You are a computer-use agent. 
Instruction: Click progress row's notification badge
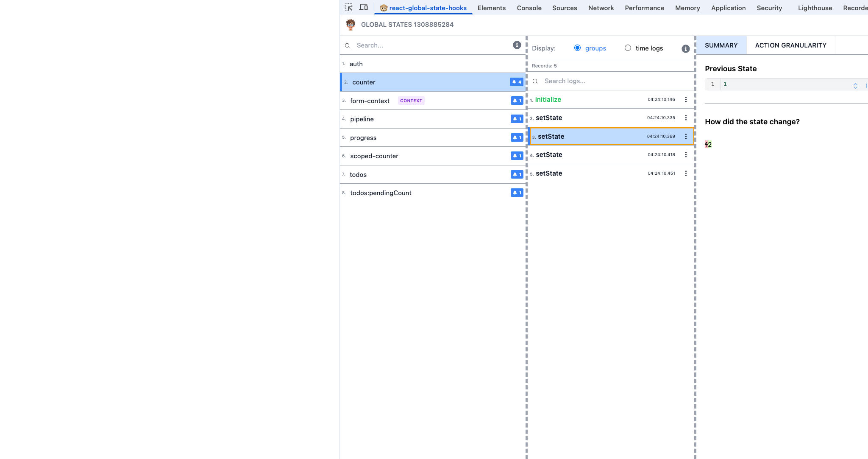coord(517,137)
